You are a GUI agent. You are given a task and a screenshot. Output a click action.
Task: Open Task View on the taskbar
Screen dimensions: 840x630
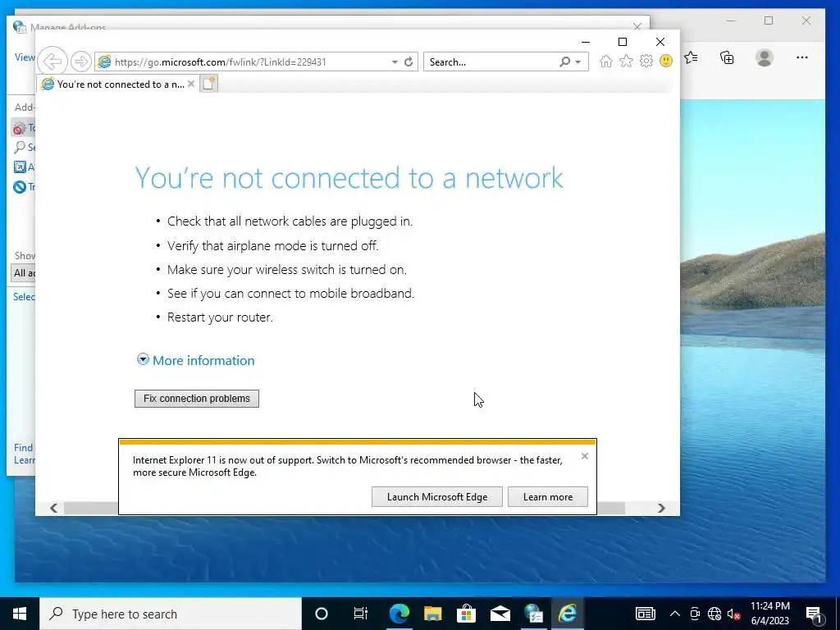(x=361, y=614)
